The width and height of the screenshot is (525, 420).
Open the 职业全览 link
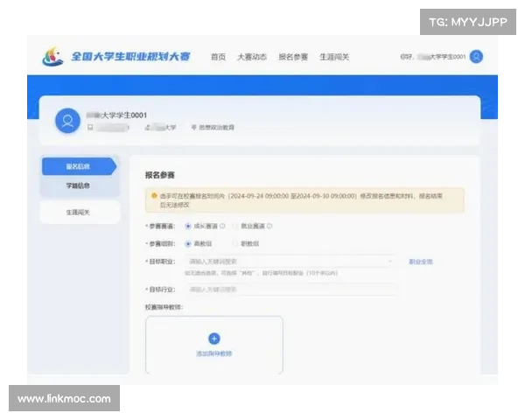coord(421,262)
